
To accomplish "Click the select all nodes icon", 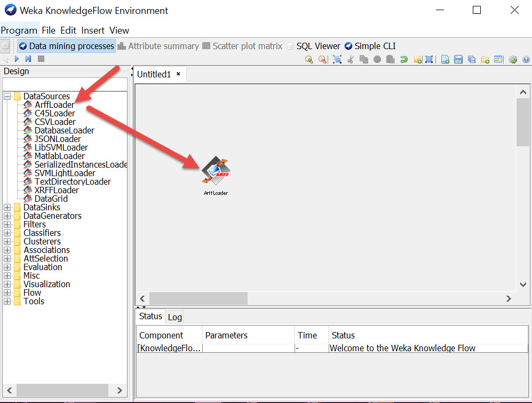I will 337,59.
